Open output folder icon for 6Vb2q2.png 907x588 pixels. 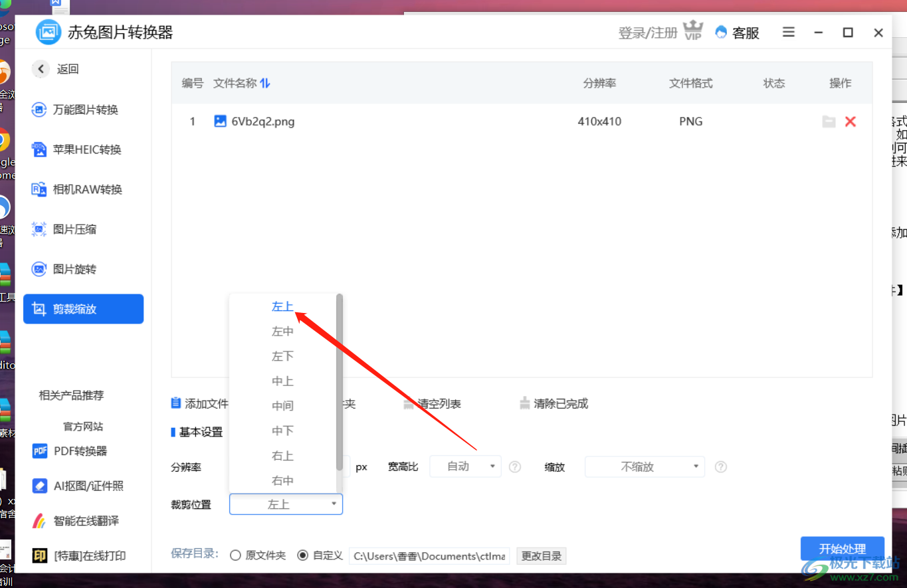(829, 122)
